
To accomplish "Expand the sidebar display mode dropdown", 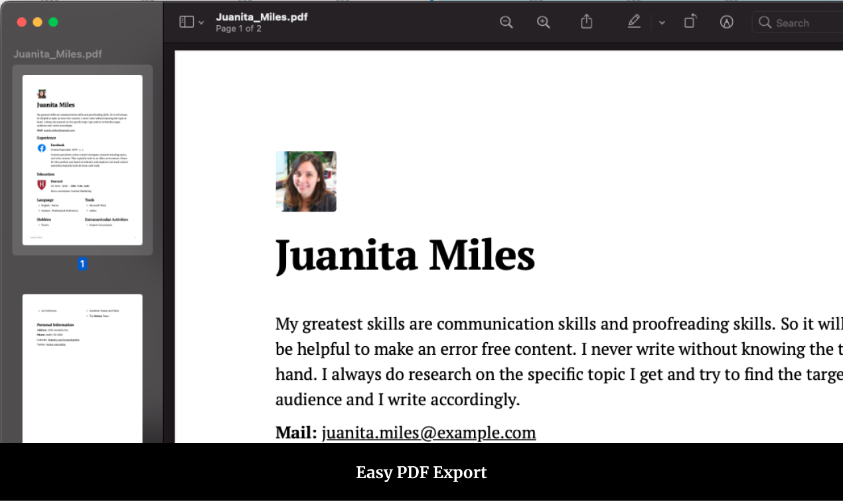I will (x=201, y=23).
